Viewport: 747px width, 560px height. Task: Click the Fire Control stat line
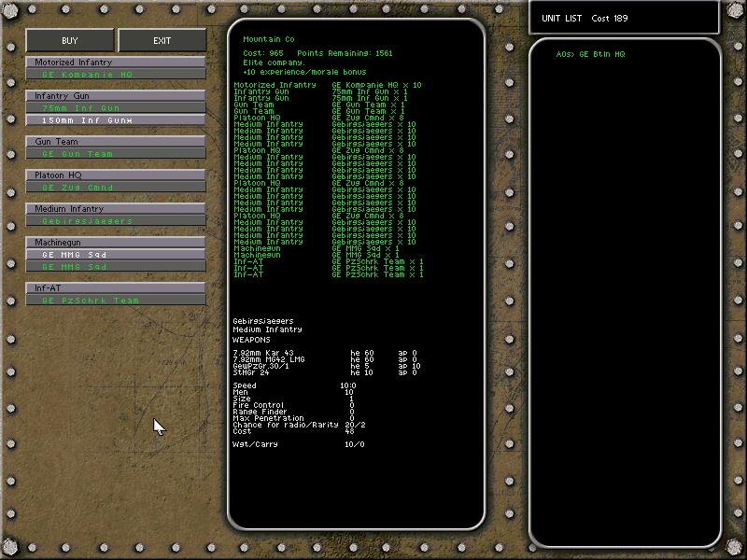293,405
